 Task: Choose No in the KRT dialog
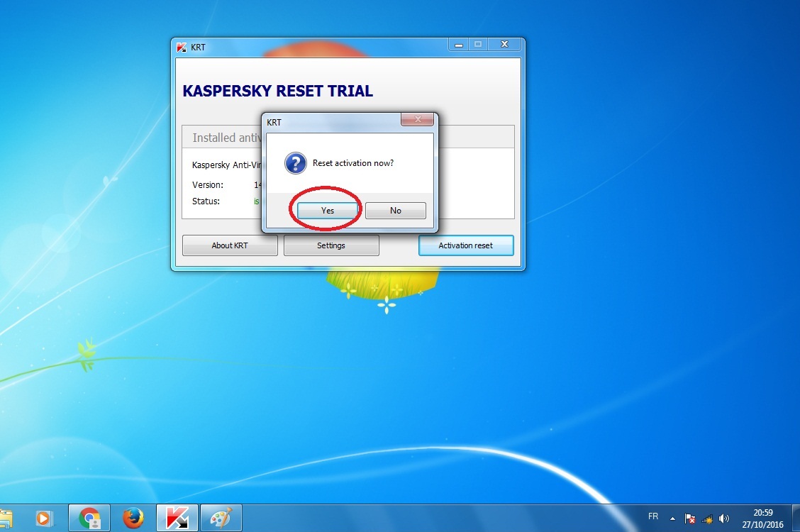pos(396,211)
